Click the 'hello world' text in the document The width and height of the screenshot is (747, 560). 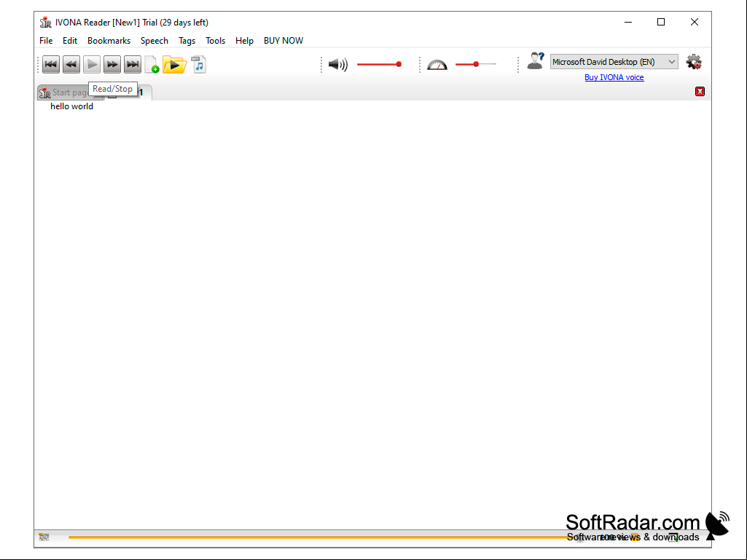point(72,106)
